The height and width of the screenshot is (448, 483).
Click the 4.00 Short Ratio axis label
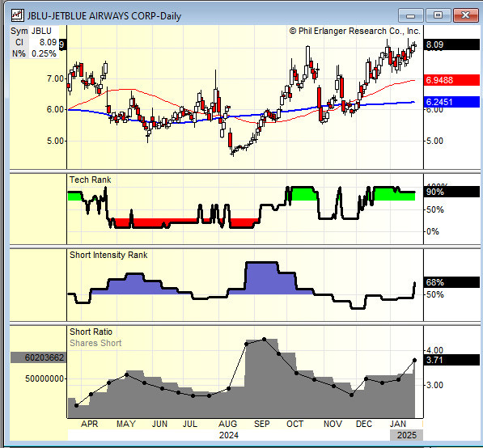pos(434,350)
